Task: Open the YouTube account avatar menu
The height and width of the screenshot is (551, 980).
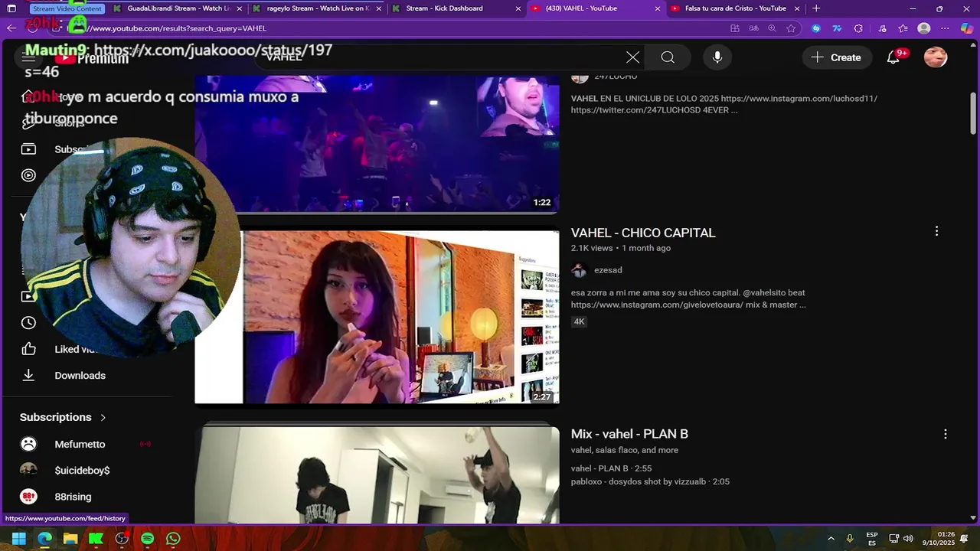Action: click(x=936, y=57)
